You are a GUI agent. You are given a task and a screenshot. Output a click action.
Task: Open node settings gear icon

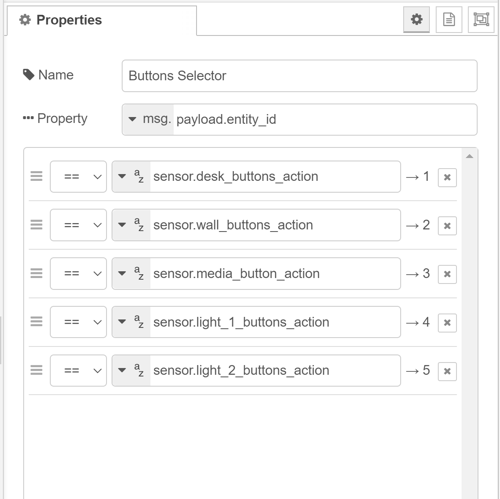click(416, 20)
